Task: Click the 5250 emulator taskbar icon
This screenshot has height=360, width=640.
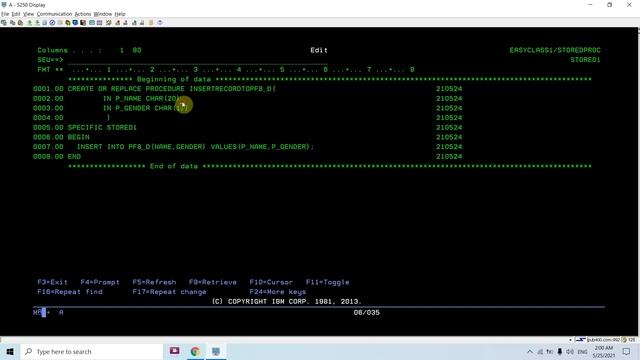Action: click(216, 351)
